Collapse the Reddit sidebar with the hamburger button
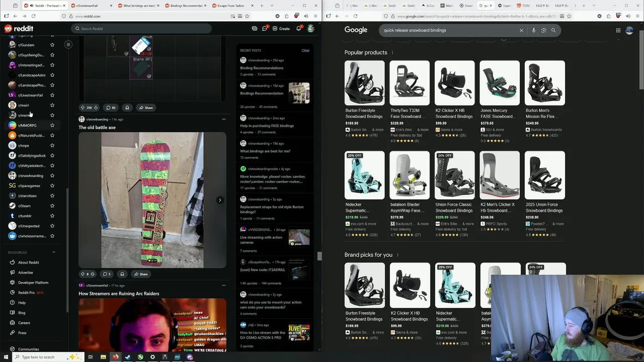Viewport: 644px width, 362px height. click(x=68, y=45)
